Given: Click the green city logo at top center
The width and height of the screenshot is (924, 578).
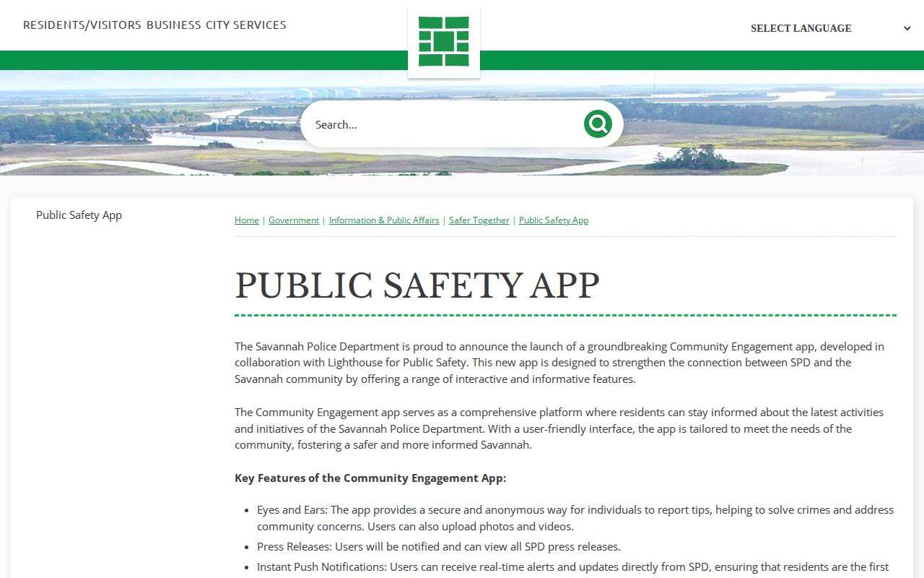Looking at the screenshot, I should click(x=444, y=41).
